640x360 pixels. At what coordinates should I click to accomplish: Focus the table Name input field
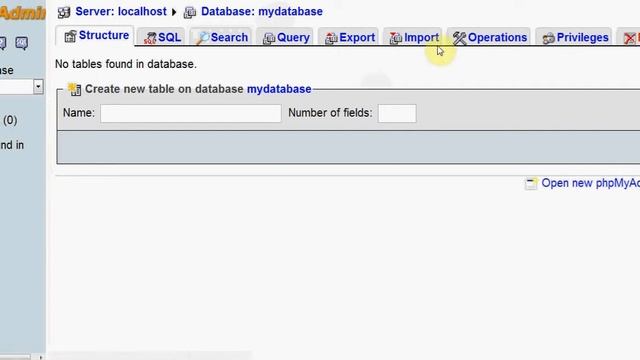coord(191,113)
